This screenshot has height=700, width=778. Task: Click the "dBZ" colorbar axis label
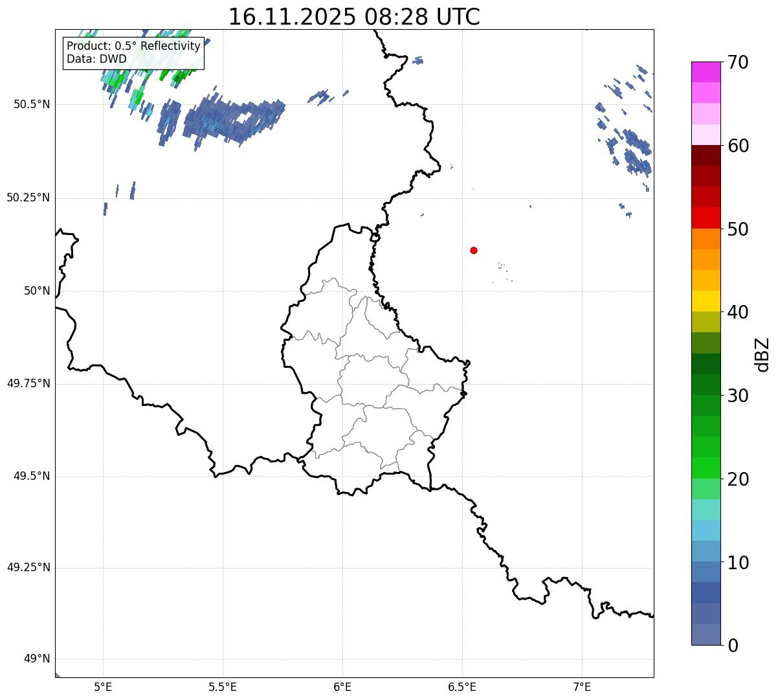(x=763, y=354)
